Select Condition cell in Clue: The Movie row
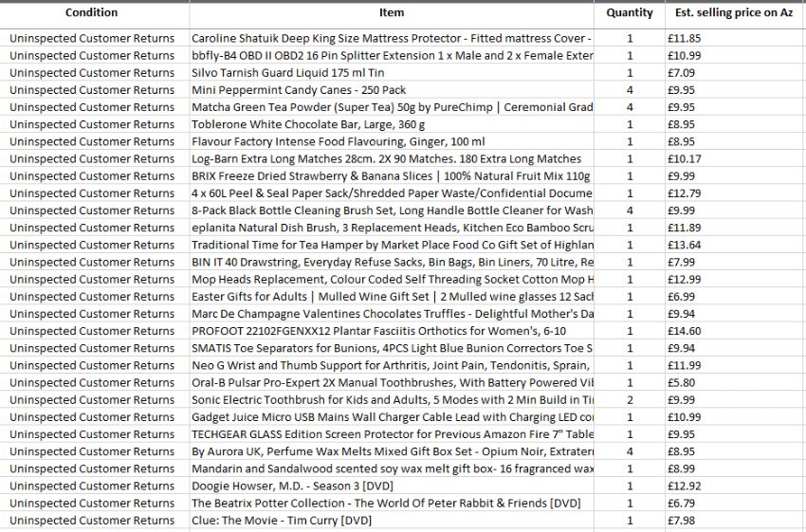Screen dimensions: 806x532 coord(95,521)
